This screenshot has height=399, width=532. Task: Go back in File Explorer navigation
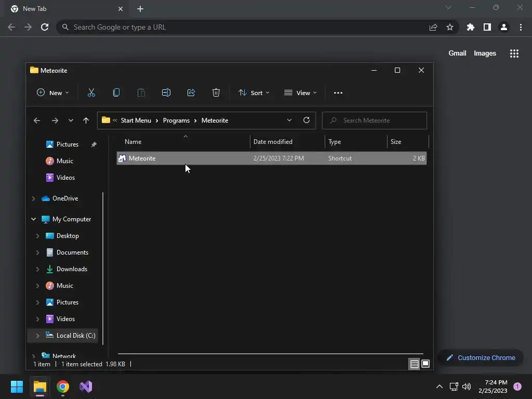click(x=37, y=121)
